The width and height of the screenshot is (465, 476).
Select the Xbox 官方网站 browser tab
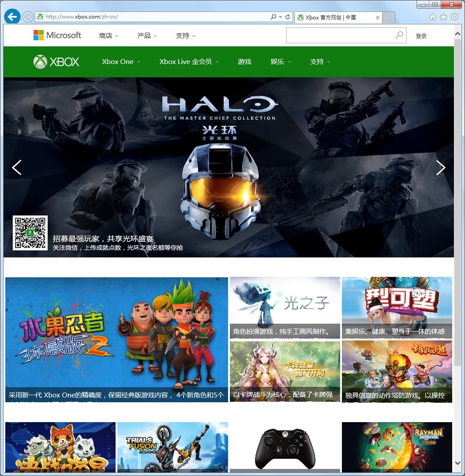click(x=338, y=17)
